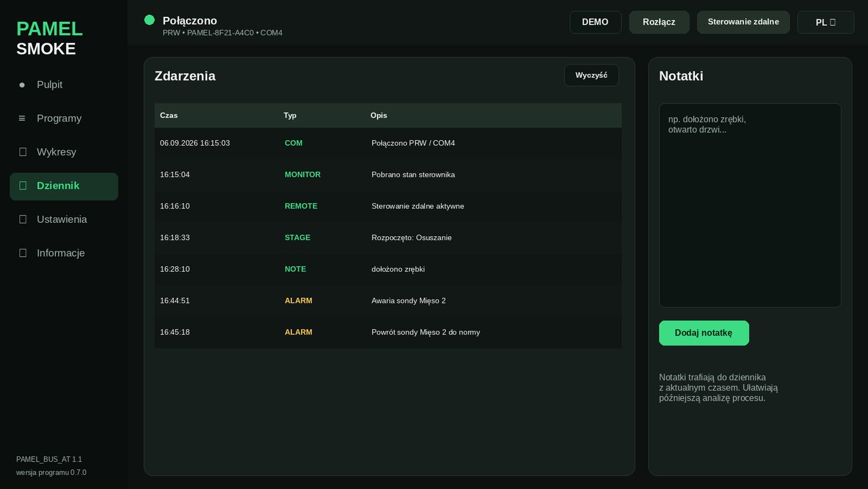Click the Czas column header
868x489 pixels.
pos(169,115)
